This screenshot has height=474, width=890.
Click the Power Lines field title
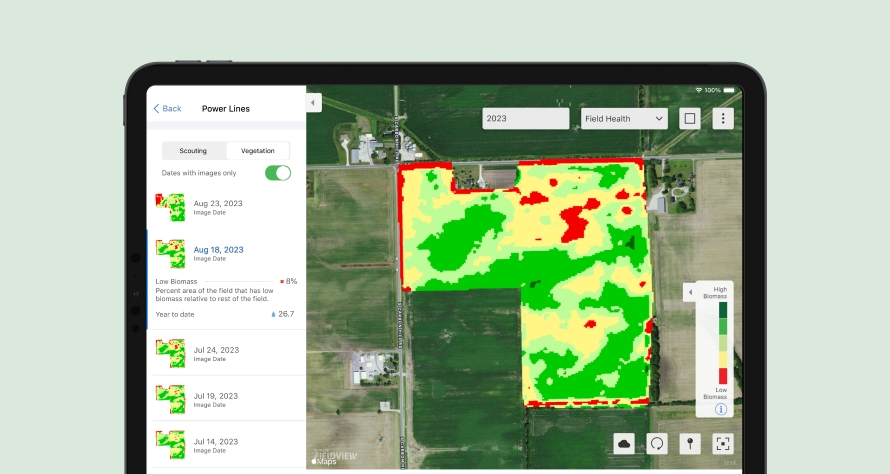[x=226, y=108]
